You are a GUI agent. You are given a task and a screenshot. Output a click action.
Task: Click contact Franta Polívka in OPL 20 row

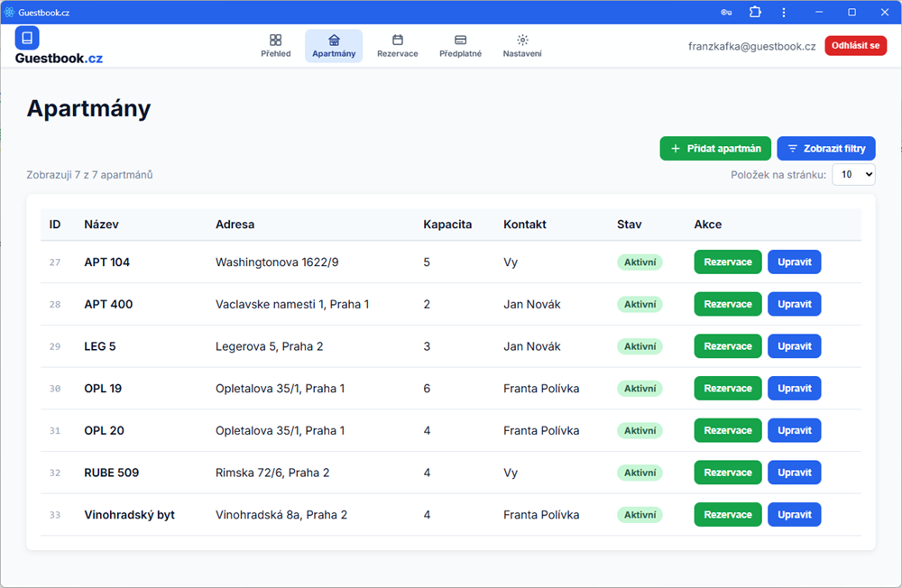tap(540, 430)
